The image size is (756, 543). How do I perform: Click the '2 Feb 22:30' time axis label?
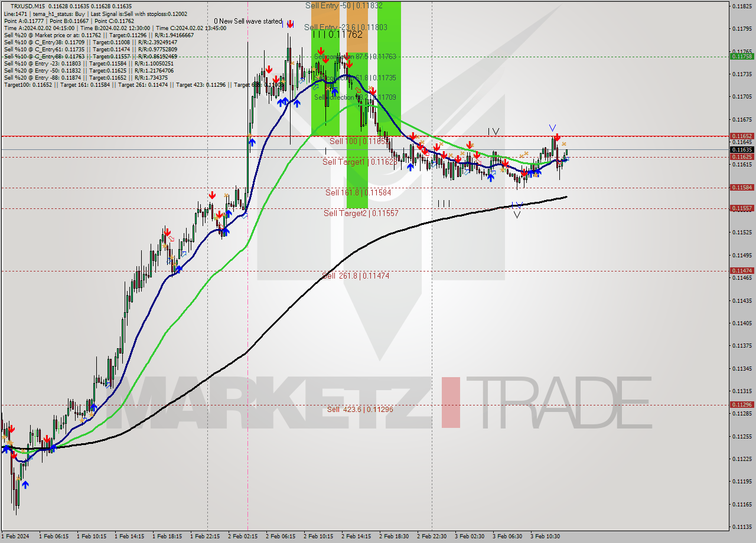pos(432,537)
